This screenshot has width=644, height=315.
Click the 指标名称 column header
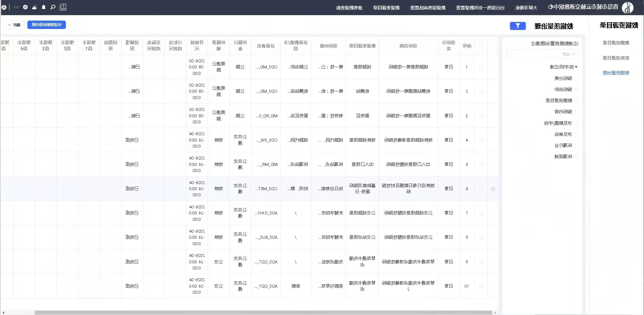point(408,46)
